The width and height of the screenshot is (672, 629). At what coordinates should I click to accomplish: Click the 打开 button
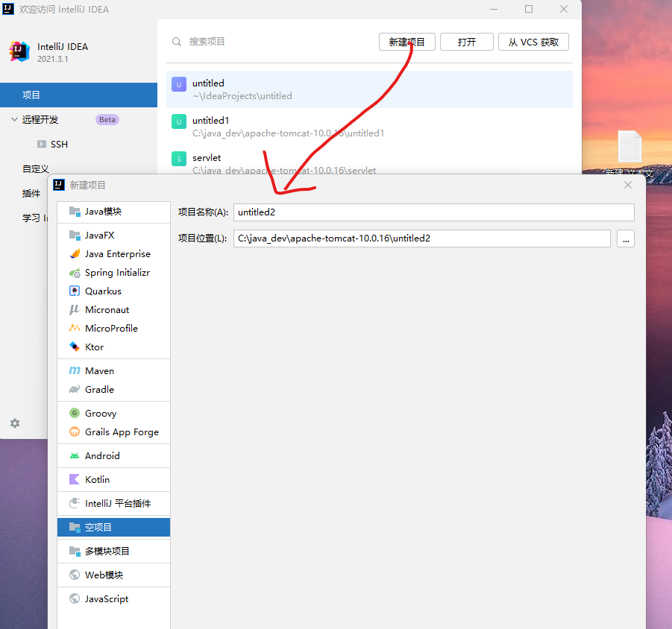pos(467,42)
